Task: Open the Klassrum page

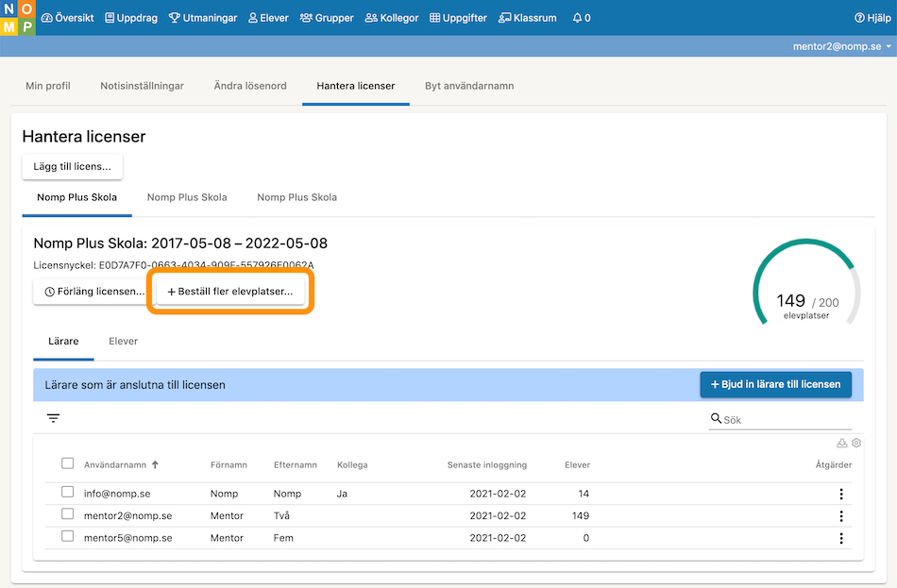Action: 528,18
